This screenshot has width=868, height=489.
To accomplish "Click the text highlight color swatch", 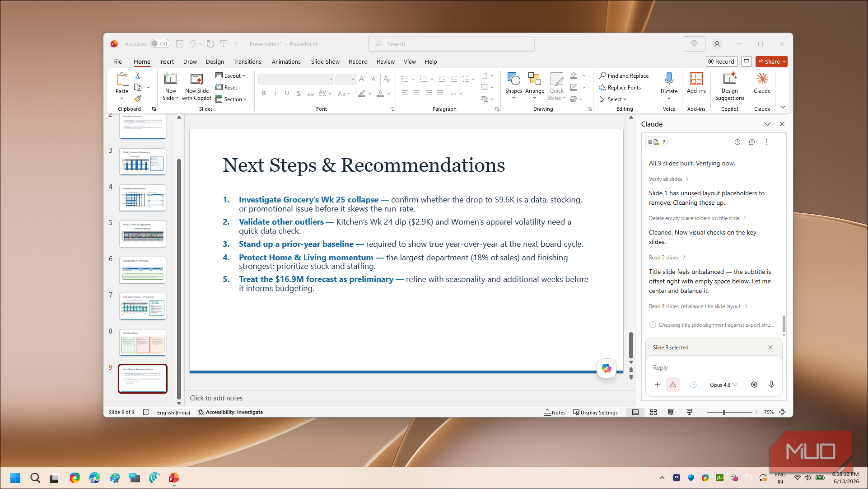I will point(362,94).
